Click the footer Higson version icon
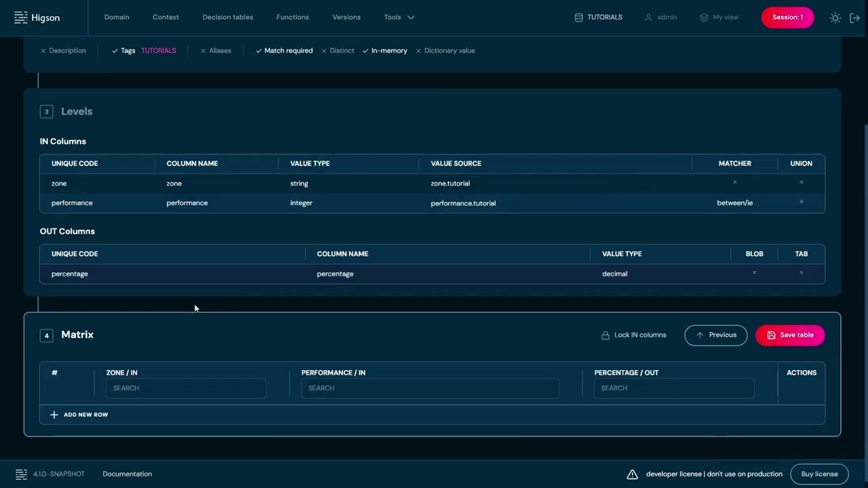Screen dimensions: 868x488 (x=21, y=474)
